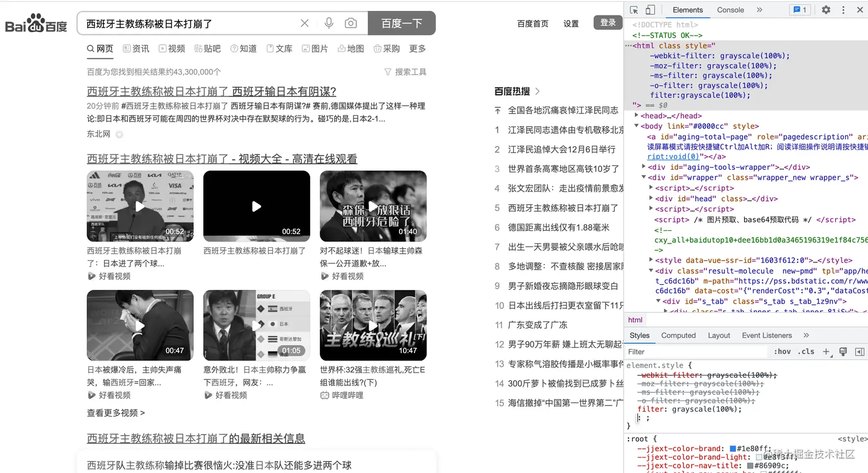Open the 主教练巡礼 10:47 video thumbnail
868x473 pixels.
373,325
